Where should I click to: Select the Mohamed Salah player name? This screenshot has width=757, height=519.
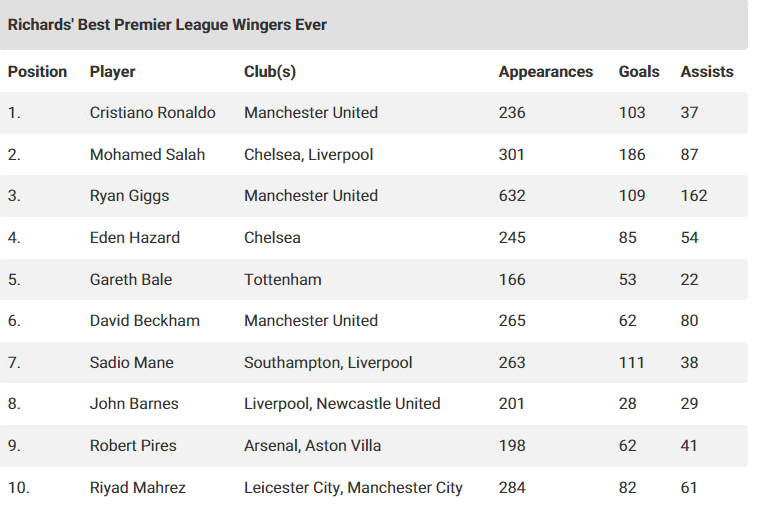pos(147,154)
